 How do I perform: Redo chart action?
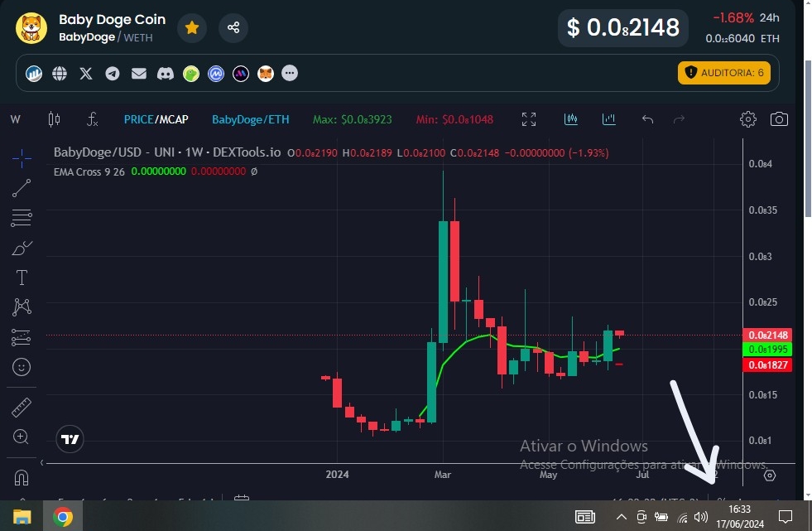679,119
